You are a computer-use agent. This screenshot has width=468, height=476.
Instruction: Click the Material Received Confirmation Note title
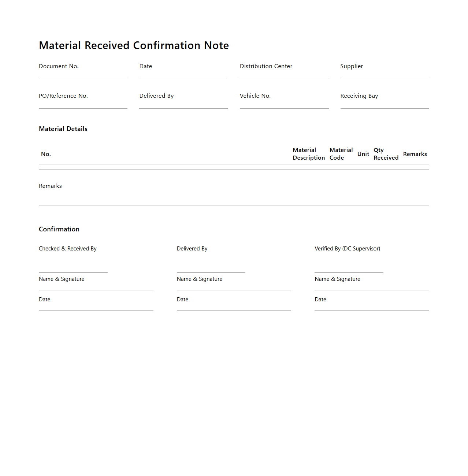(134, 45)
